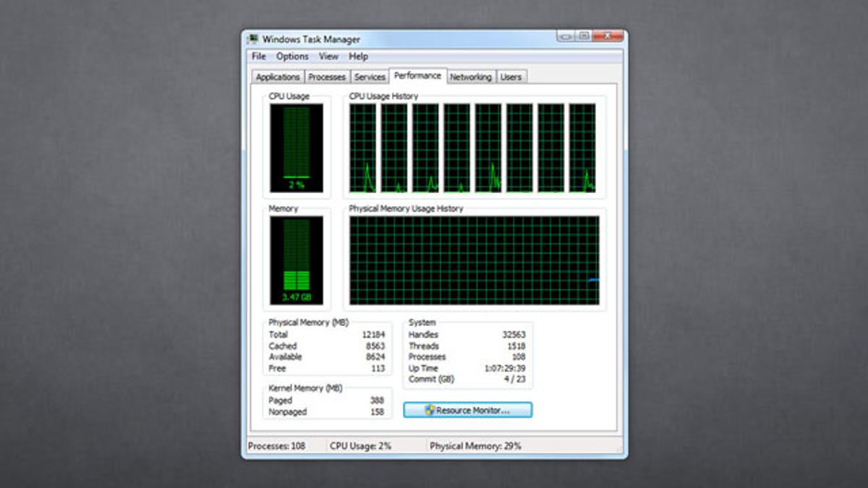Click the Physical Memory (MB) group label
This screenshot has height=488, width=868.
pos(309,322)
